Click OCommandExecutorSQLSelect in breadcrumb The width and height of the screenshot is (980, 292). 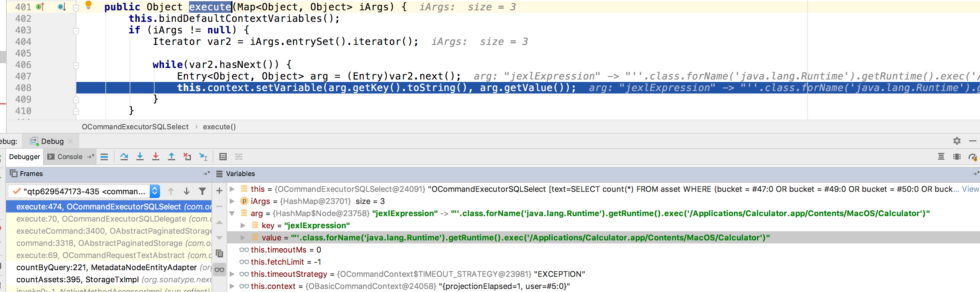135,127
